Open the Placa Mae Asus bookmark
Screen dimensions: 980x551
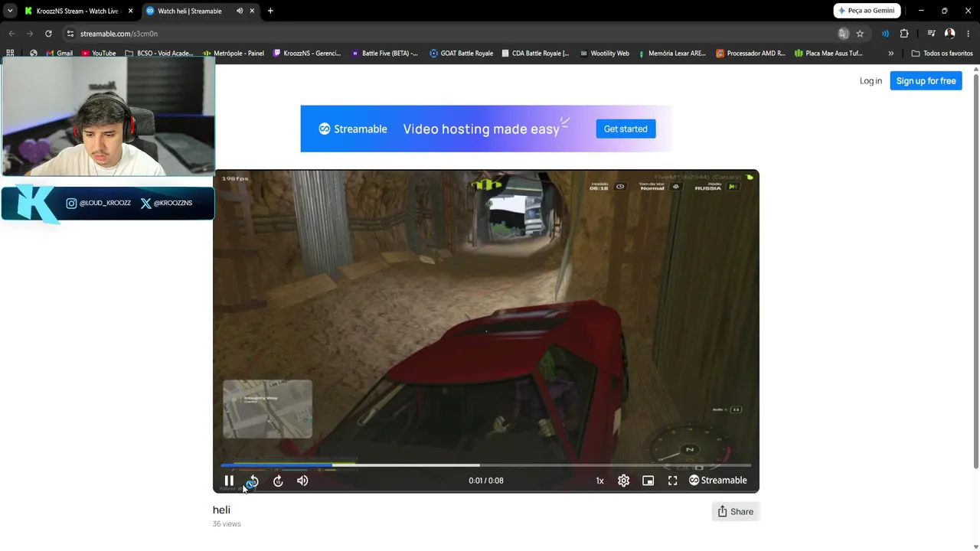pyautogui.click(x=828, y=54)
